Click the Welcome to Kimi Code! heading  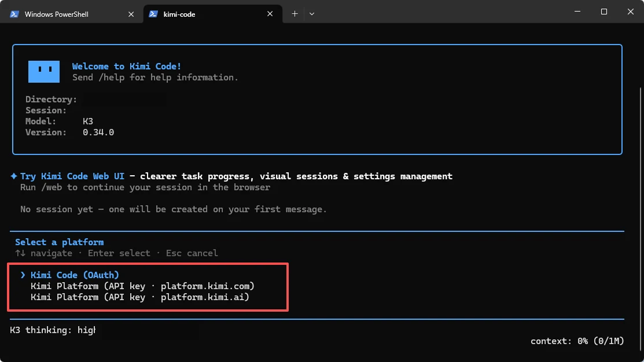[x=127, y=66]
